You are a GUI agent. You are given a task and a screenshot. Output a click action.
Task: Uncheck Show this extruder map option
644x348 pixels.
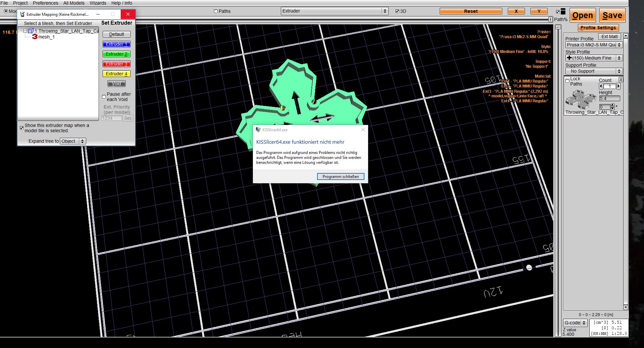pos(22,128)
